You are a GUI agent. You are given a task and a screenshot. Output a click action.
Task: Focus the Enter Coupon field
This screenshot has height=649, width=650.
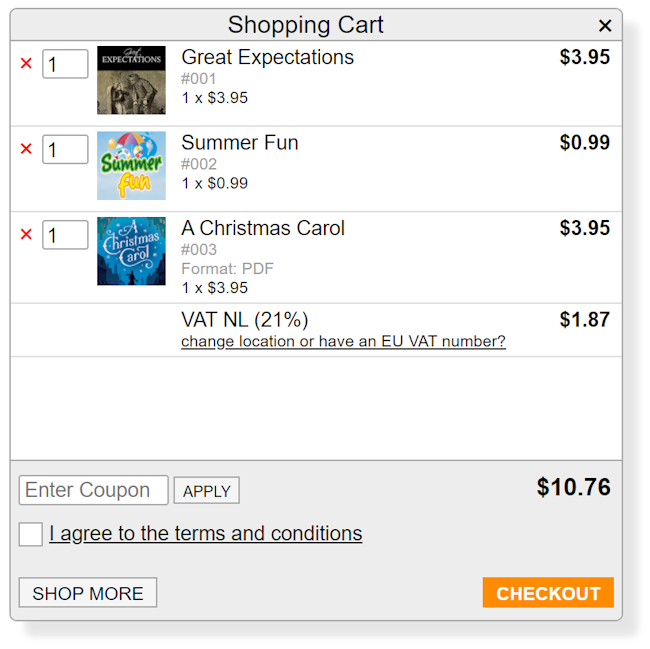coord(93,490)
